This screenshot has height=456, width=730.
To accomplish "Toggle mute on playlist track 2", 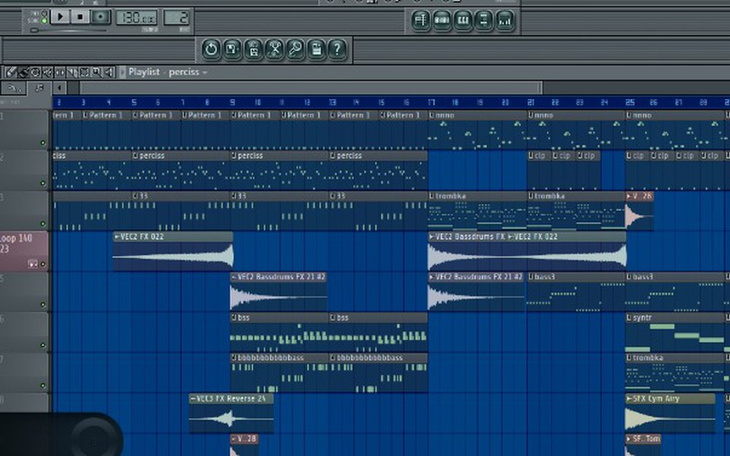I will pos(43,184).
